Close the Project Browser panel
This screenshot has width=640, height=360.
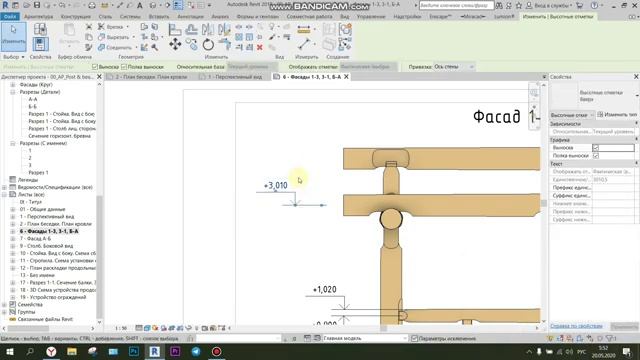tap(99, 77)
